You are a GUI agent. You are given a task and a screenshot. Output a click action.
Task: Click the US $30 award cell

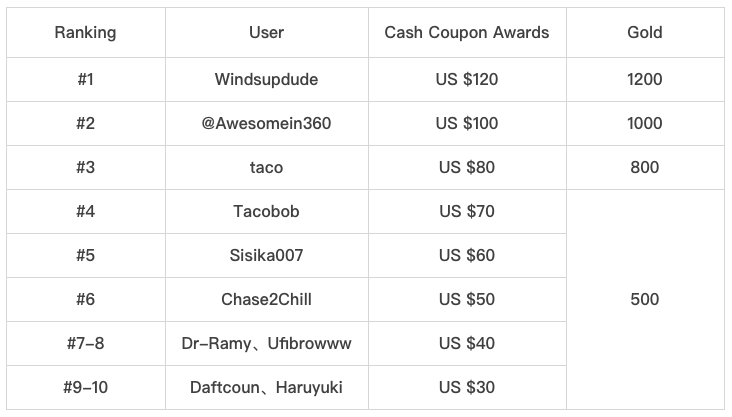pos(467,388)
